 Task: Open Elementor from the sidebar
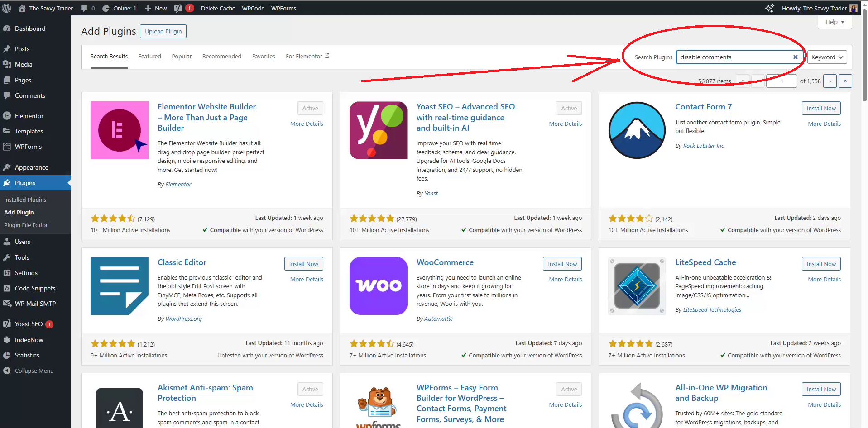click(x=29, y=116)
